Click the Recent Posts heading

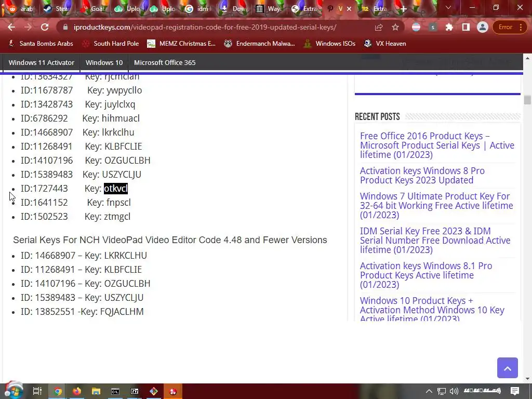377,117
